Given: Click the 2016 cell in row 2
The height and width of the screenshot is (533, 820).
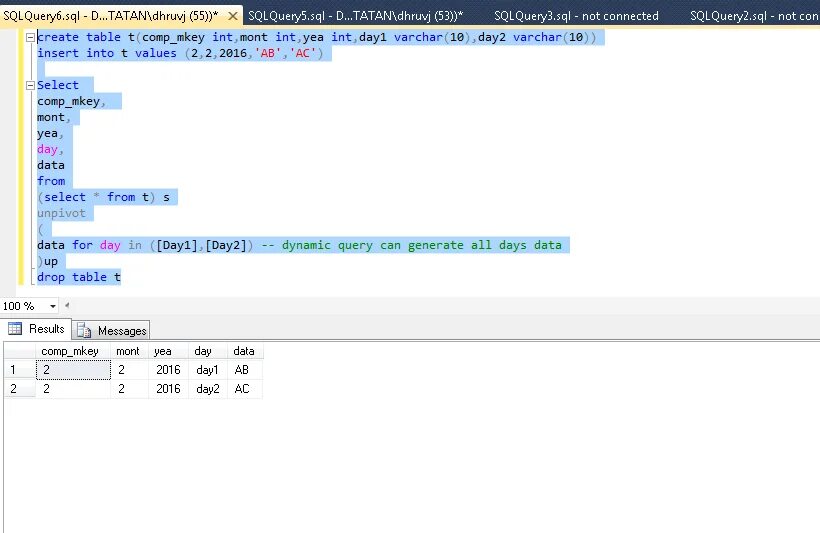Looking at the screenshot, I should point(168,389).
